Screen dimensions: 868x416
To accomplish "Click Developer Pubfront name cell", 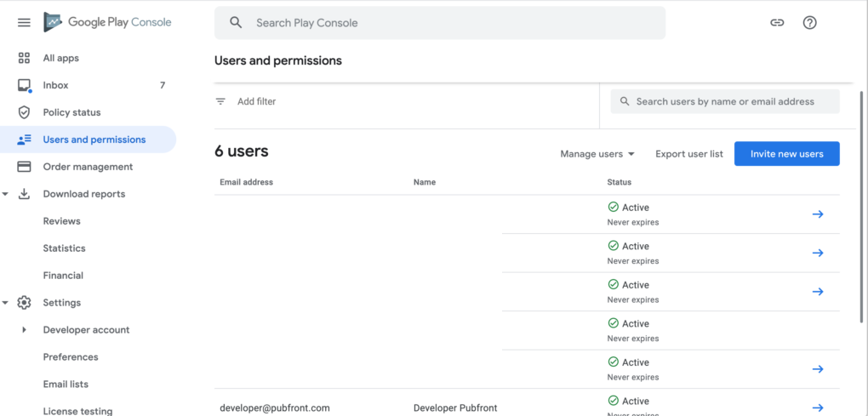I will pyautogui.click(x=455, y=407).
